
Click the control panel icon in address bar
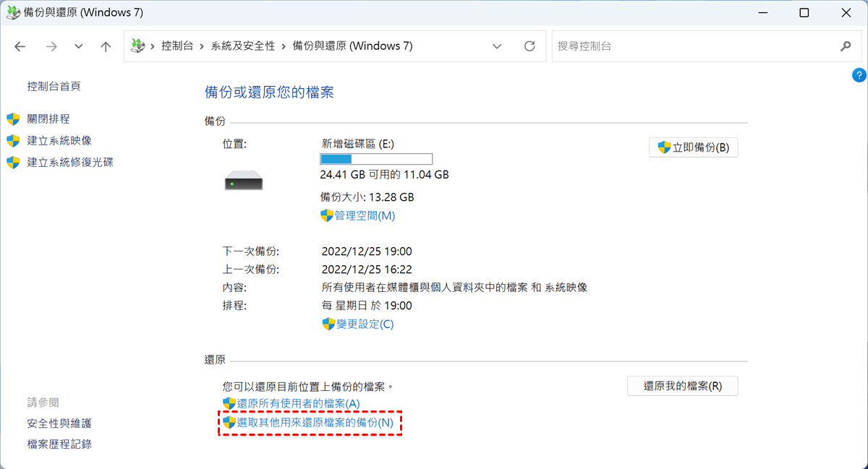click(137, 46)
